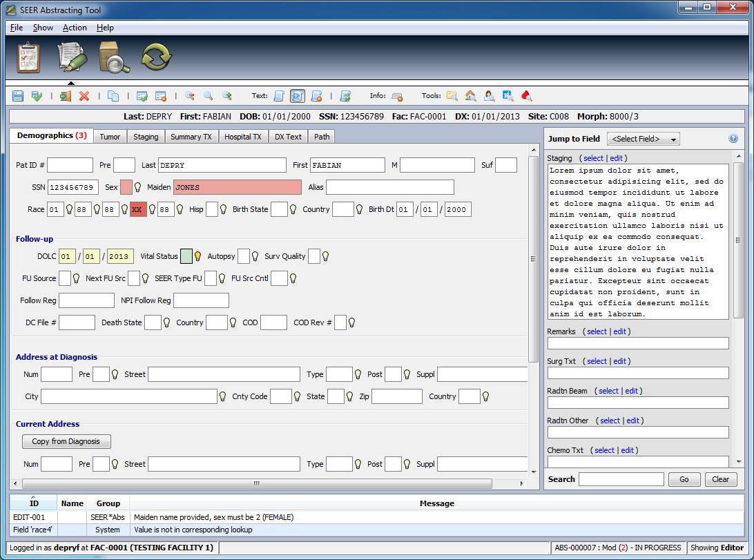The image size is (754, 560).
Task: Click the floppy disk with green checkmark icon
Action: point(37,96)
